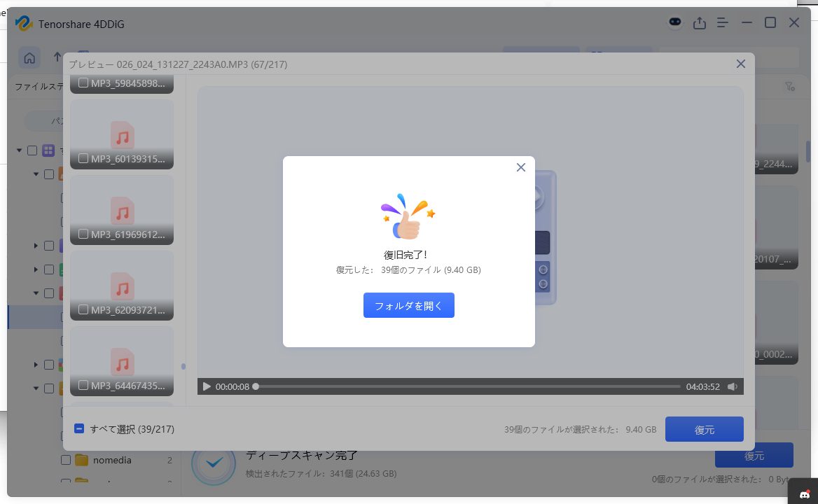Viewport: 818px width, 504px height.
Task: Click the volume speaker icon in player
Action: (x=732, y=386)
